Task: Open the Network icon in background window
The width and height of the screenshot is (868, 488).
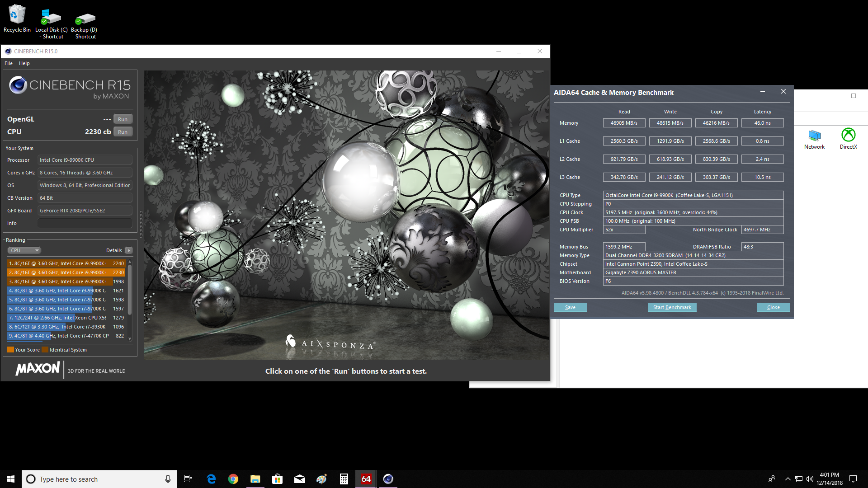Action: (814, 139)
